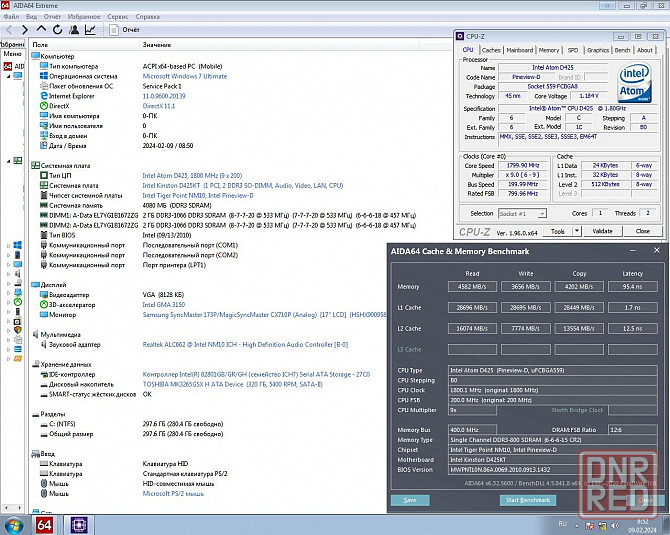Open the Windows Start menu orb
Image resolution: width=670 pixels, height=535 pixels.
[x=13, y=524]
